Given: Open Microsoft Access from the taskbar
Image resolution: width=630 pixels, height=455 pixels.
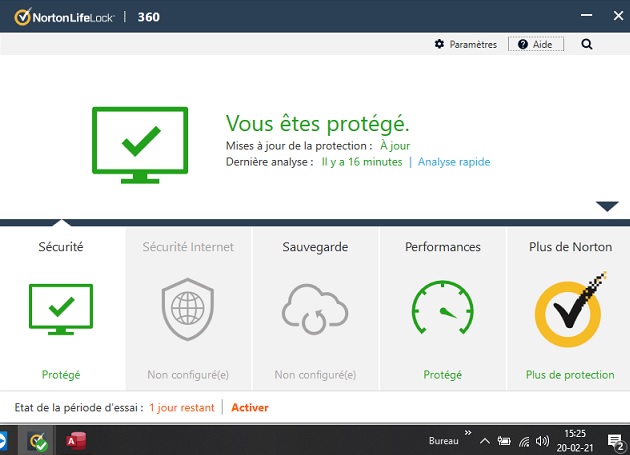Looking at the screenshot, I should pos(76,441).
